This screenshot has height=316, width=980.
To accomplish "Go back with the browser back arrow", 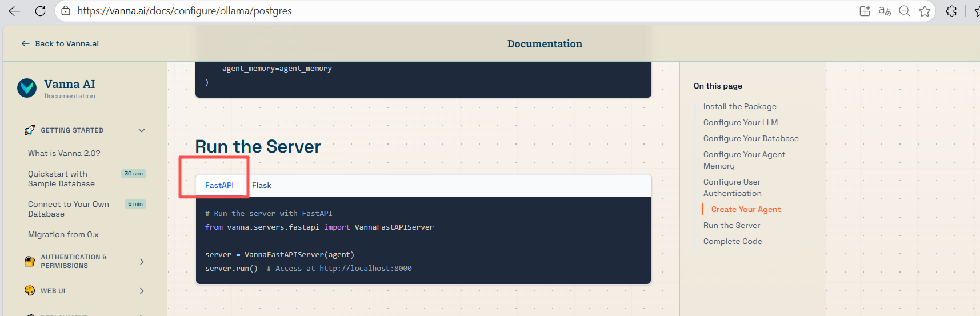I will pyautogui.click(x=14, y=11).
